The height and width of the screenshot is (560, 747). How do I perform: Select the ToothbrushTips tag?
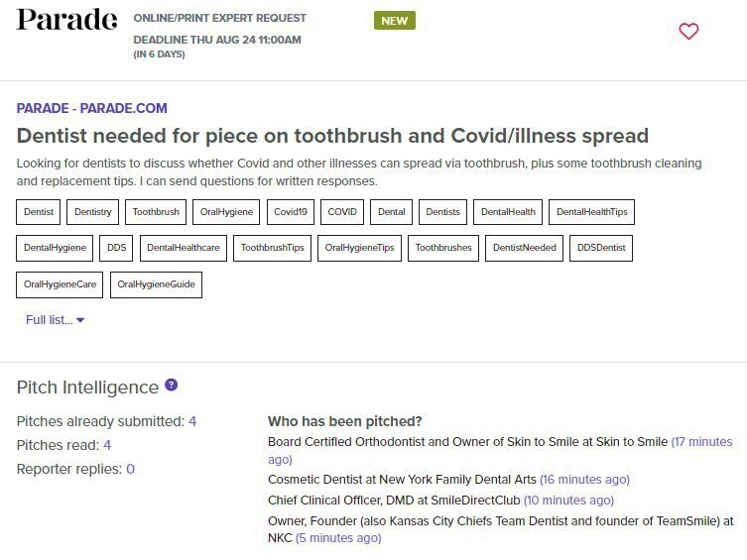[x=273, y=248]
